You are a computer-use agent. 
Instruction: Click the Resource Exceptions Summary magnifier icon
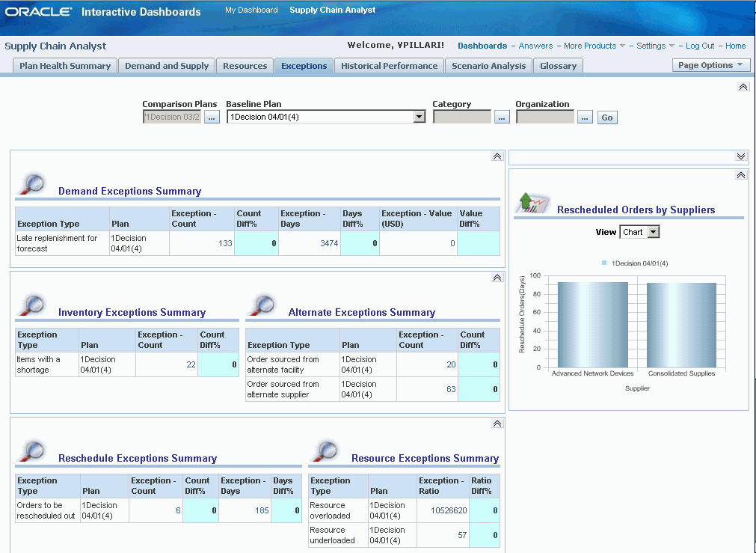[x=325, y=450]
